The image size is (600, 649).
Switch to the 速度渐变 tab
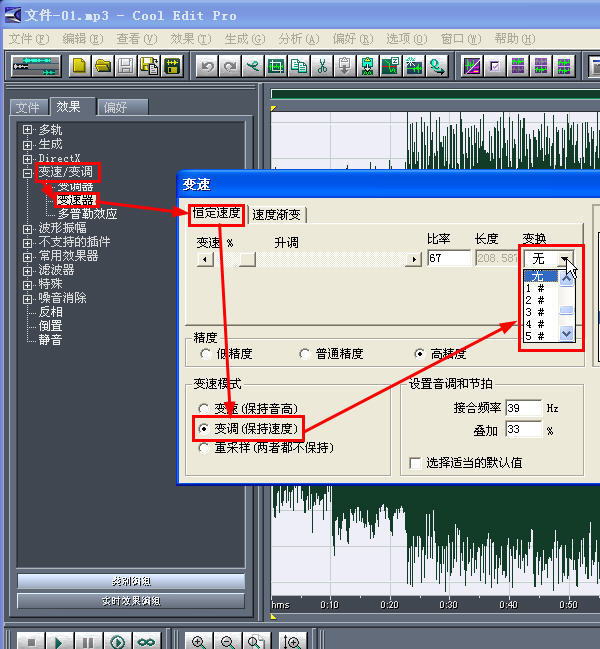276,214
